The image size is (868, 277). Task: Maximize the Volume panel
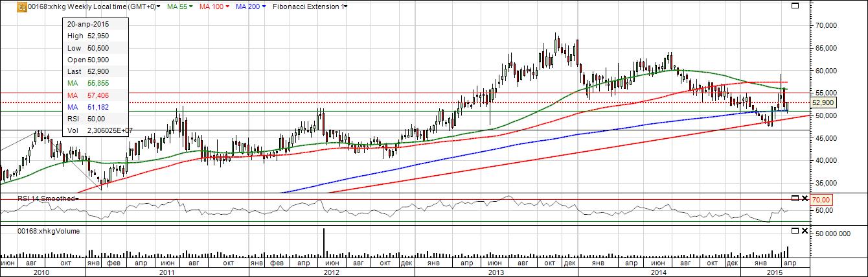tap(795, 230)
